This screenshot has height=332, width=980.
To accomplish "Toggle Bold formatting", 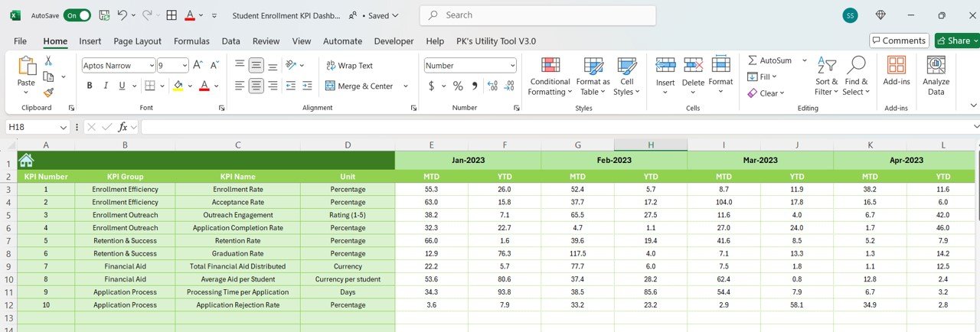I will (90, 86).
